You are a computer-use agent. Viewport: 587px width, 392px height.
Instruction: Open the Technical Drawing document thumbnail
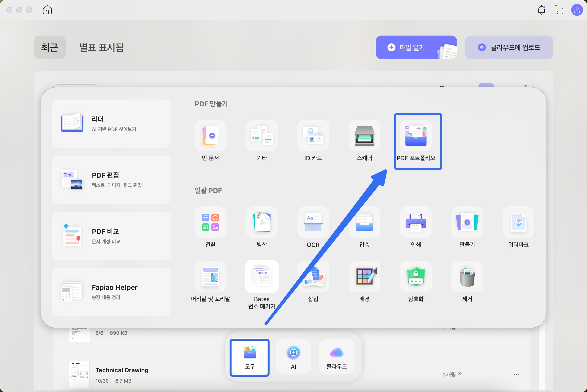point(79,374)
